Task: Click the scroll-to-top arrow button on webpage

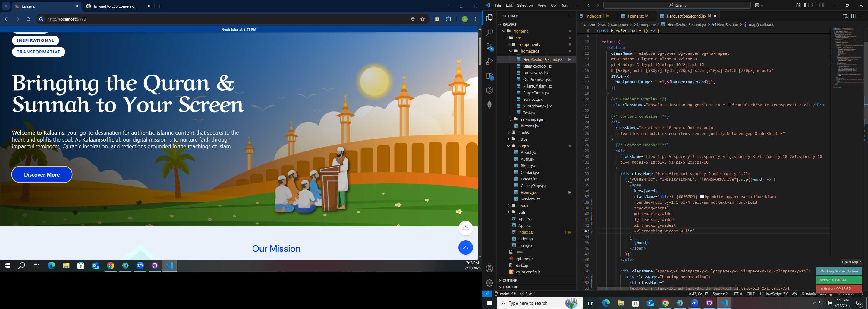Action: tap(465, 248)
